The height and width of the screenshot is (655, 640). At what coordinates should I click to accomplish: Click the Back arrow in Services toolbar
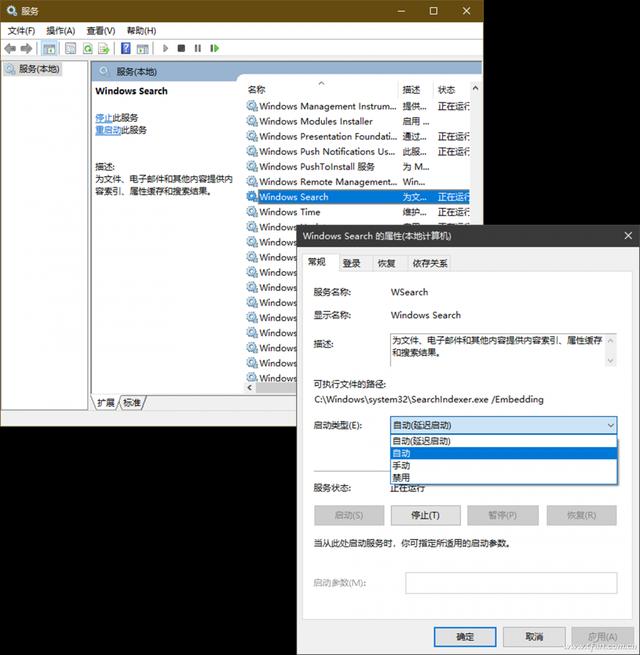pyautogui.click(x=10, y=48)
